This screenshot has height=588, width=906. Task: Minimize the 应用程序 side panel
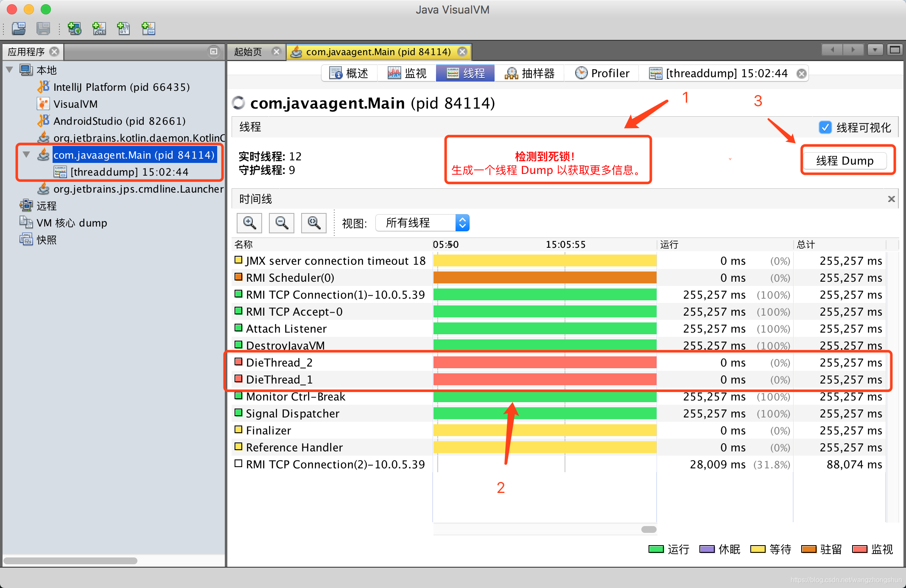[x=214, y=51]
